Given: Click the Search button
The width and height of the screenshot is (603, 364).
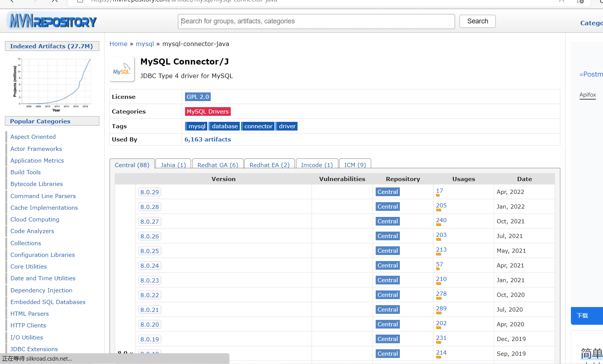Looking at the screenshot, I should (477, 21).
